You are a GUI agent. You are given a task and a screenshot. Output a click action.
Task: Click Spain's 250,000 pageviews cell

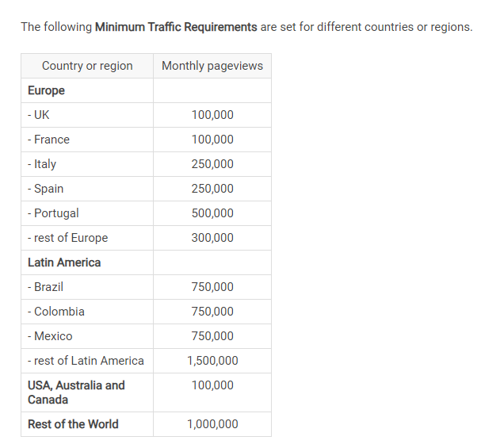(212, 189)
